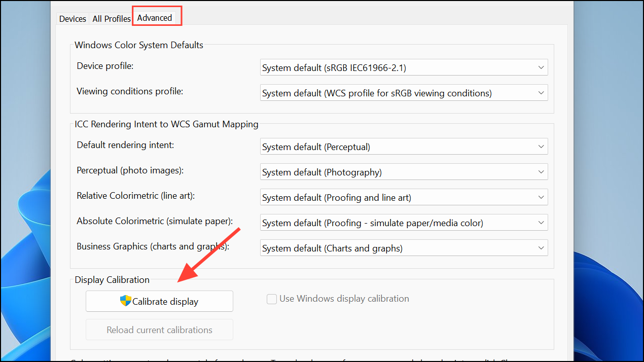644x362 pixels.
Task: Open Relative Colorimetric (line art) dropdown
Action: click(x=404, y=197)
